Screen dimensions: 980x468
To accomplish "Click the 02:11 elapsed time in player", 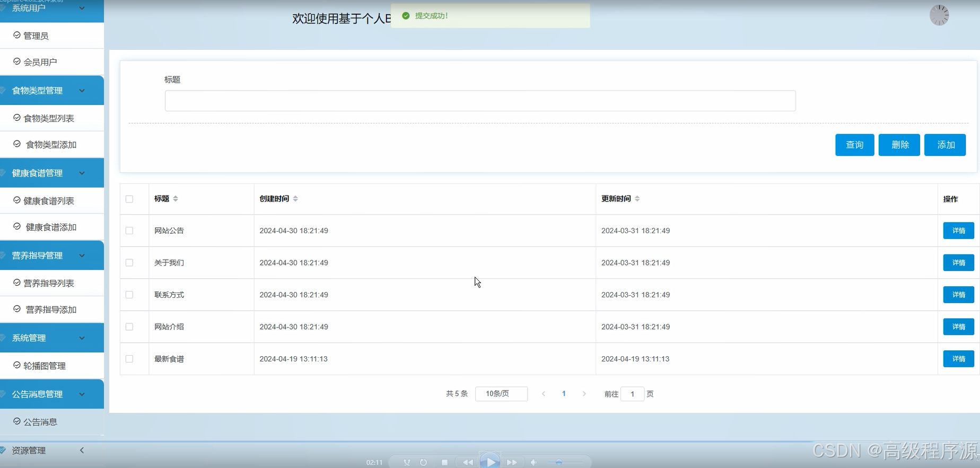I will (x=374, y=463).
